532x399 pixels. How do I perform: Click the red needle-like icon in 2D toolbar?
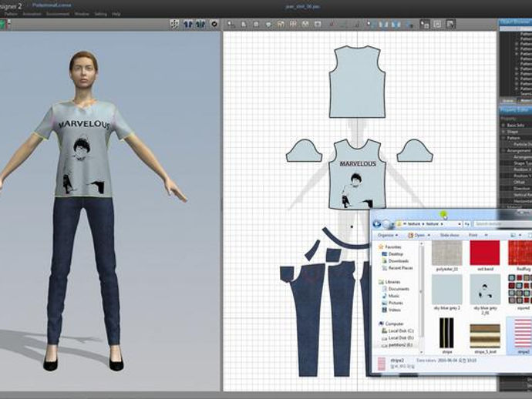tap(332, 25)
